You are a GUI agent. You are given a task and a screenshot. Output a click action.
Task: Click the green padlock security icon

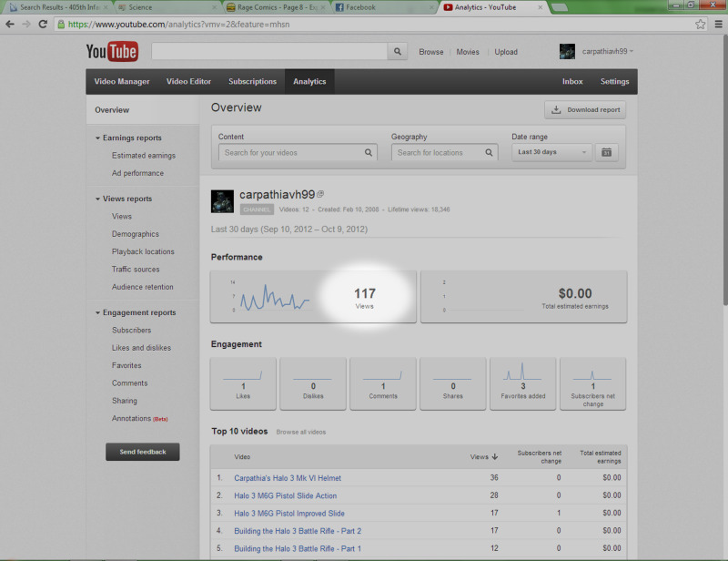click(x=61, y=25)
